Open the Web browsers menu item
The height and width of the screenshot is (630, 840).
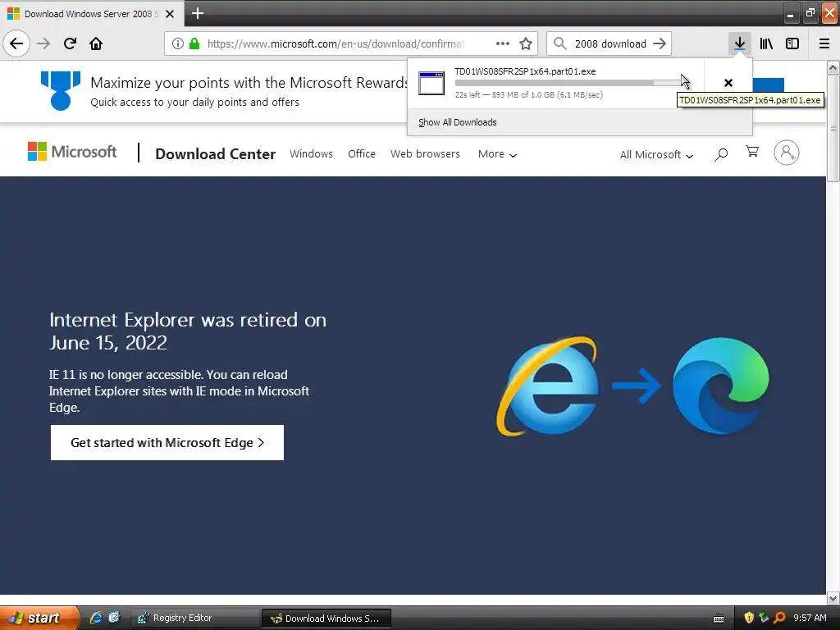425,153
